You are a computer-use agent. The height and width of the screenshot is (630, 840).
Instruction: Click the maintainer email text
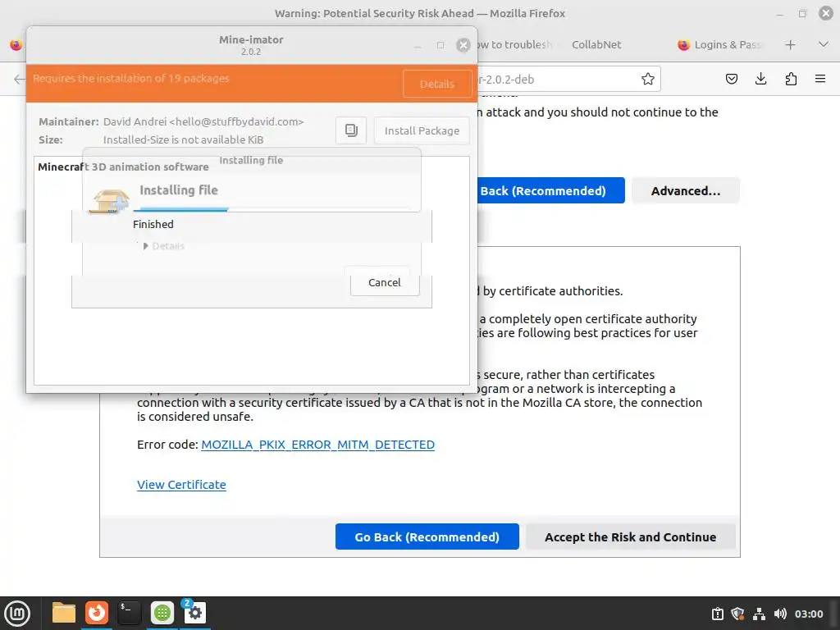236,121
